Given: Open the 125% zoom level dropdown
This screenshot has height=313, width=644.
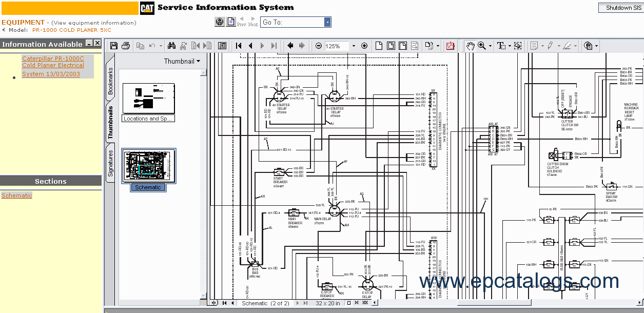Looking at the screenshot, I should (x=353, y=46).
